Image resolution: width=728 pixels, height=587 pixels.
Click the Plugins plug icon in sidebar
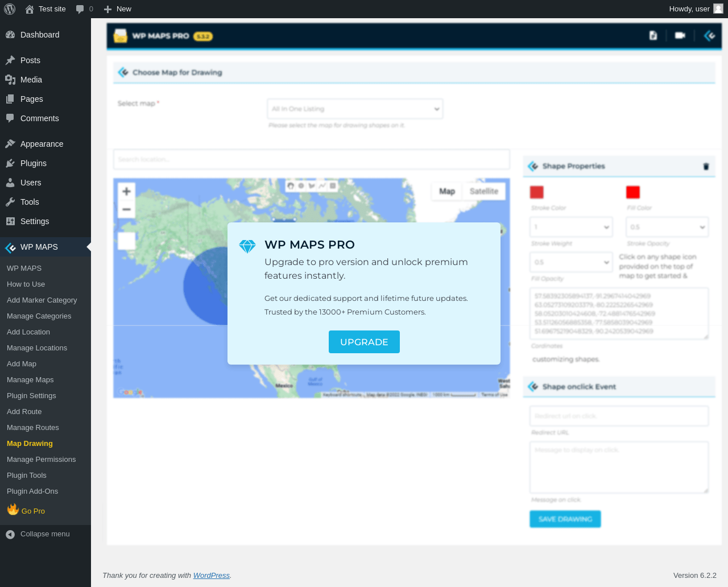click(x=10, y=163)
